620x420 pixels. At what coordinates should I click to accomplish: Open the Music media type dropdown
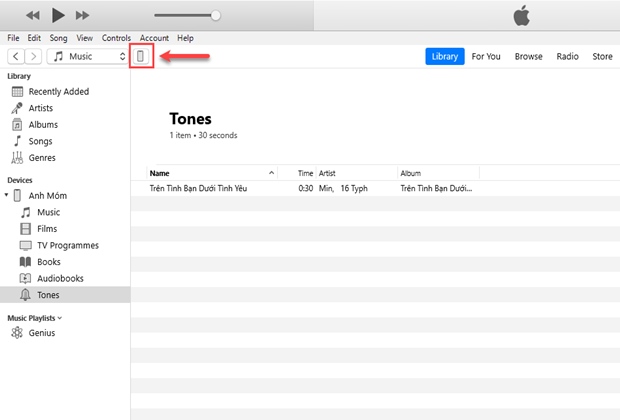tap(88, 56)
